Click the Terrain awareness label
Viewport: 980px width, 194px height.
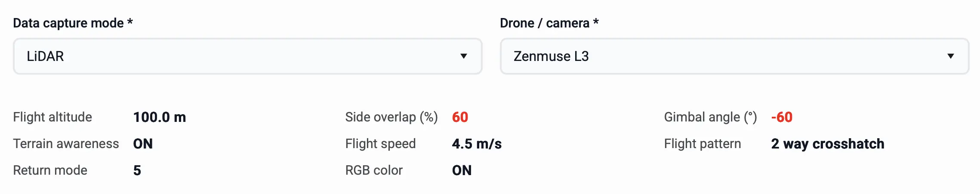point(66,144)
